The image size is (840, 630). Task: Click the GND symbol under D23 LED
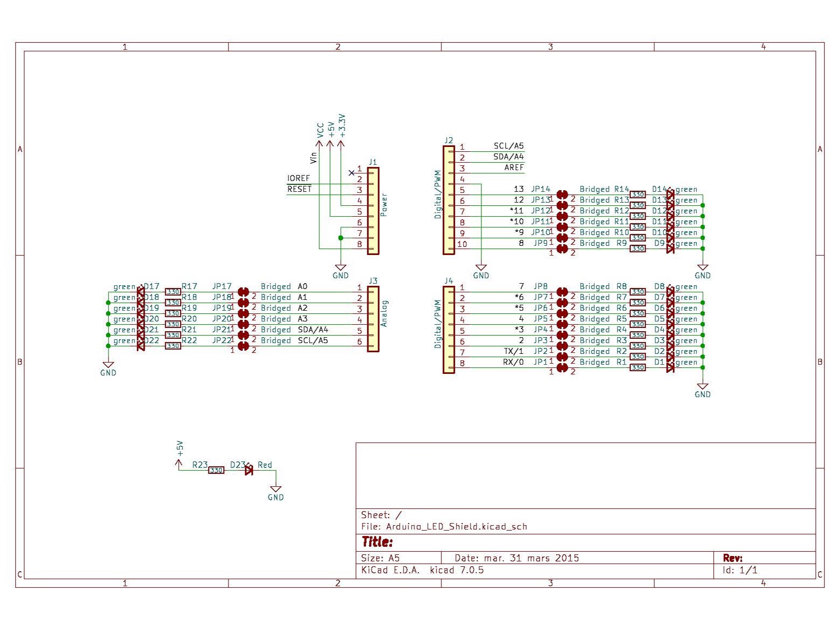pyautogui.click(x=275, y=491)
